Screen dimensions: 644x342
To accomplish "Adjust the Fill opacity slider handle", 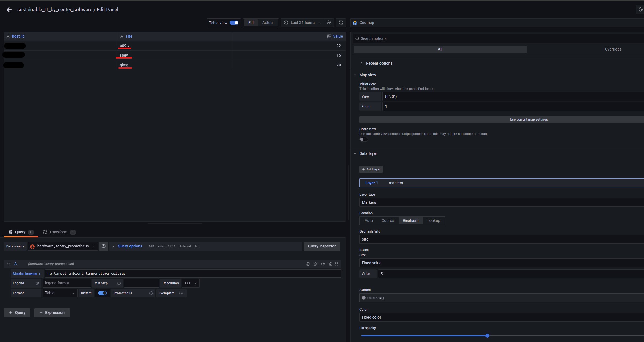I will pyautogui.click(x=487, y=336).
